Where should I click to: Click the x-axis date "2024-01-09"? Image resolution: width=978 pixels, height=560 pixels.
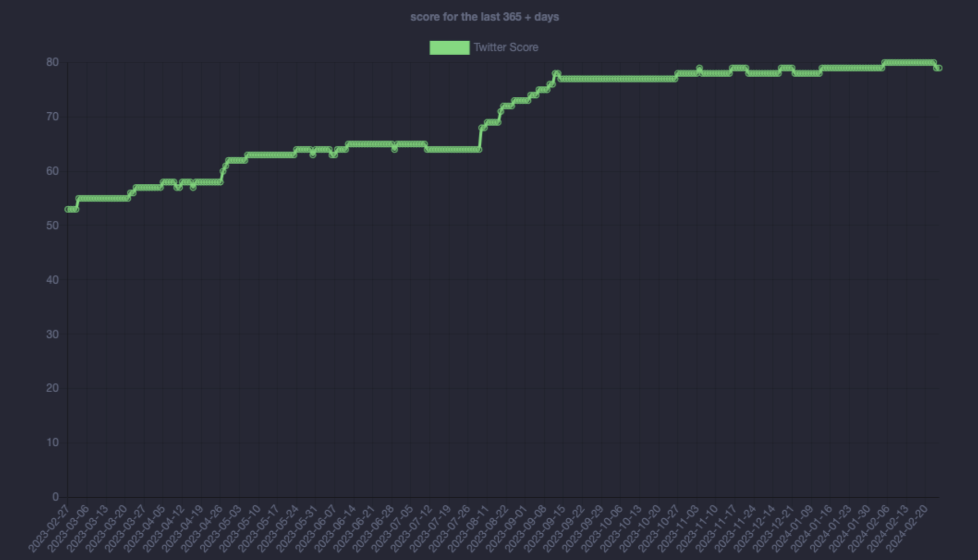(x=792, y=529)
